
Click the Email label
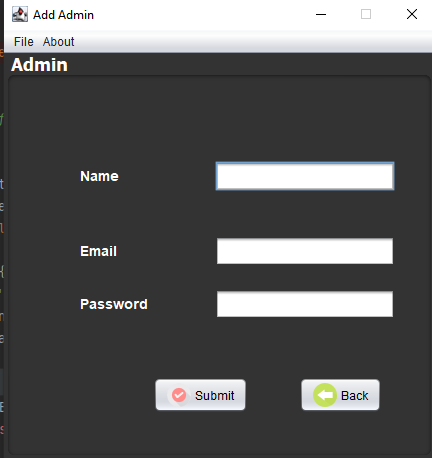click(x=98, y=251)
